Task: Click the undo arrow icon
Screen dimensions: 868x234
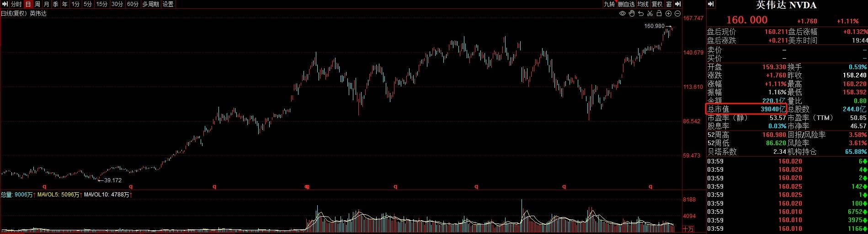Action: 641,14
